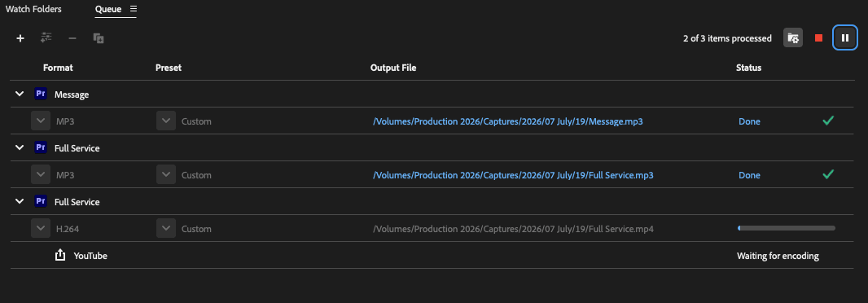Click the output folder settings icon
The width and height of the screenshot is (868, 303).
click(793, 37)
